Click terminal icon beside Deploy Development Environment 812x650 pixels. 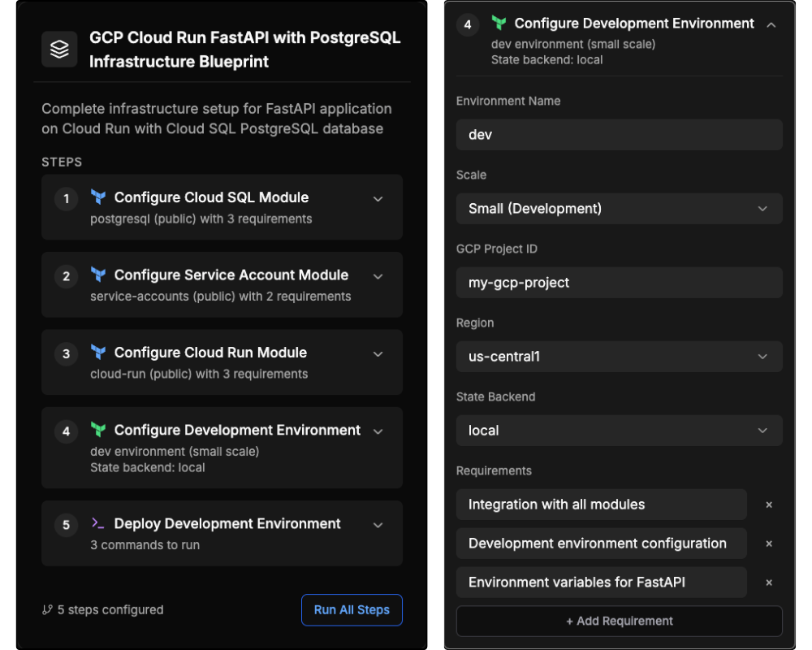coord(98,524)
